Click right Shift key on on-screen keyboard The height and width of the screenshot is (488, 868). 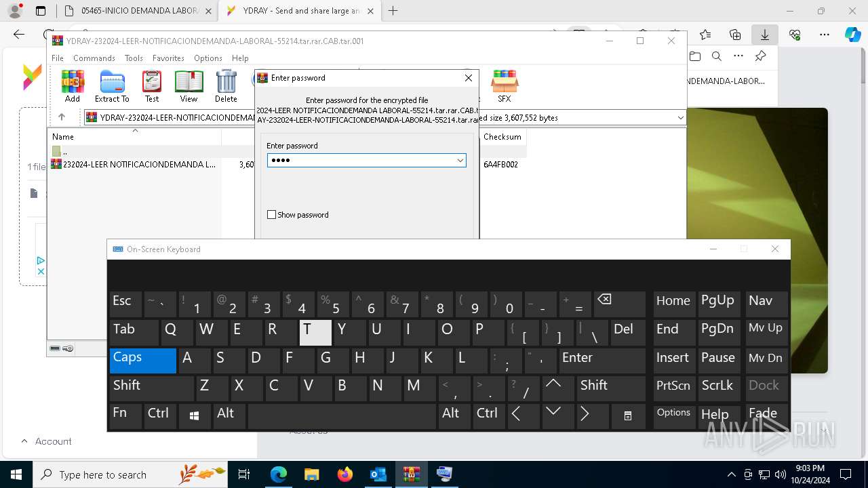point(611,388)
